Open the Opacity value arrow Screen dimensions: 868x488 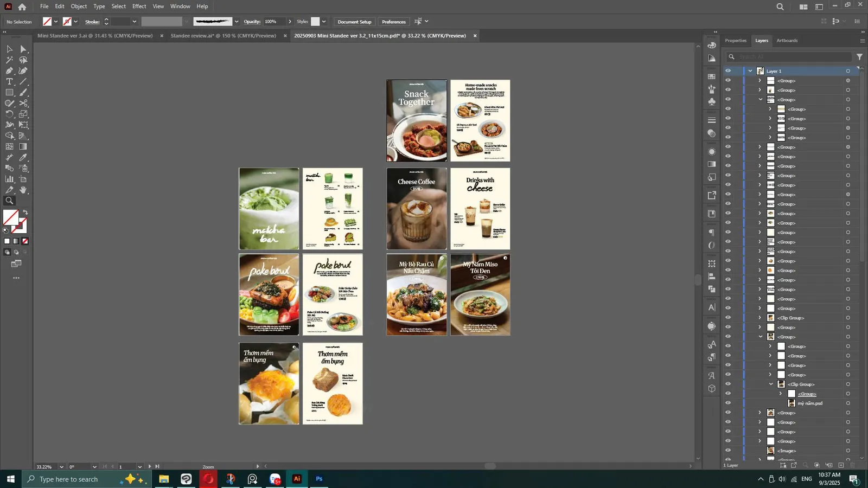pos(290,22)
